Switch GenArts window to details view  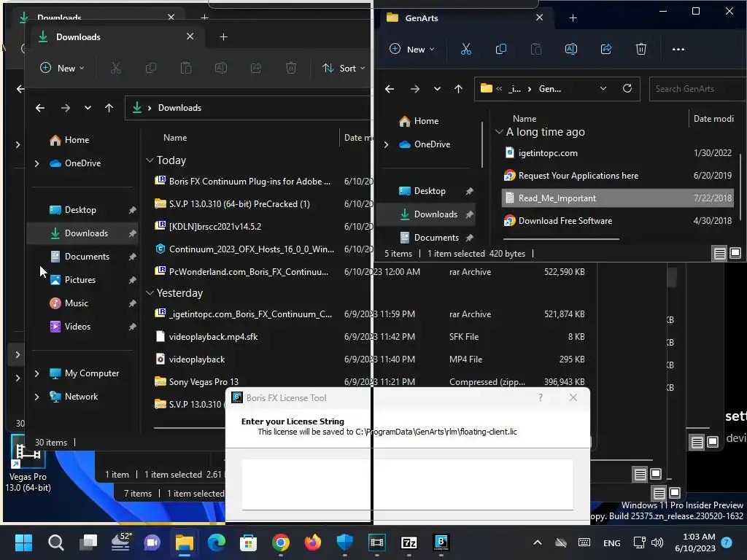coord(719,253)
